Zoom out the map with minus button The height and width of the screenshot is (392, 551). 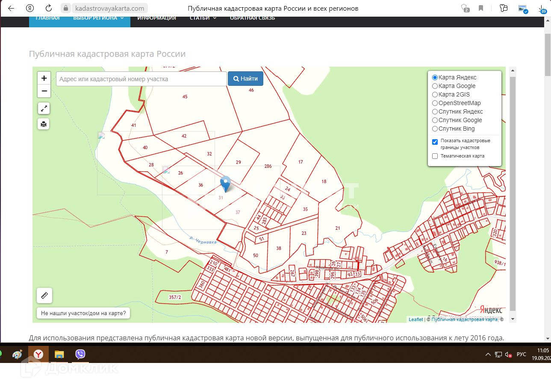[44, 91]
